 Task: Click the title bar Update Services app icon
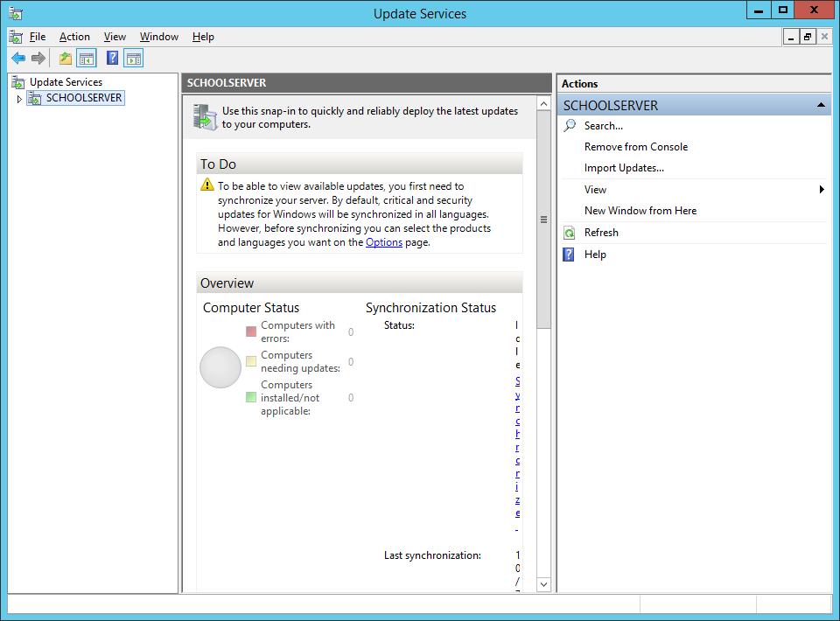(16, 13)
